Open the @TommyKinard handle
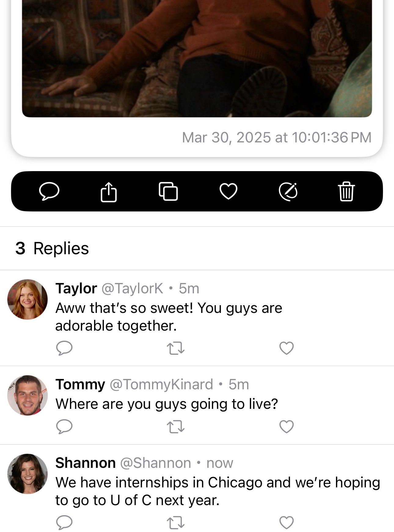 (x=161, y=384)
